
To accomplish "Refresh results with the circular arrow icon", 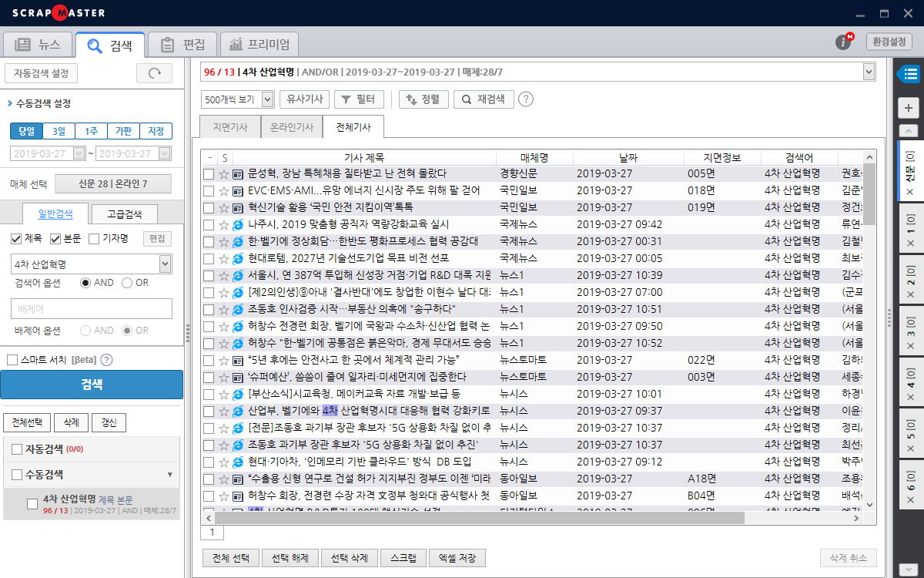I will (153, 73).
